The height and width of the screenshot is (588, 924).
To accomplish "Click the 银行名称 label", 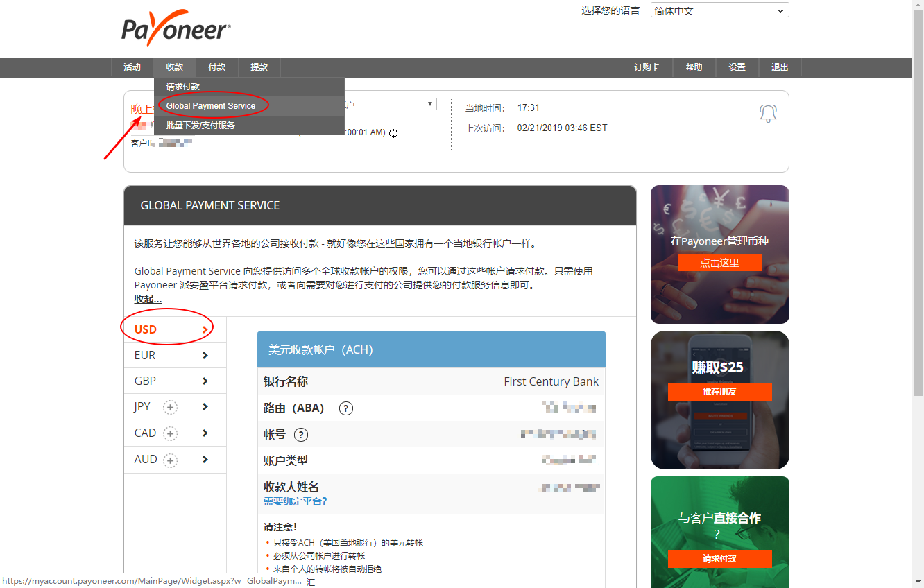I will (x=286, y=381).
